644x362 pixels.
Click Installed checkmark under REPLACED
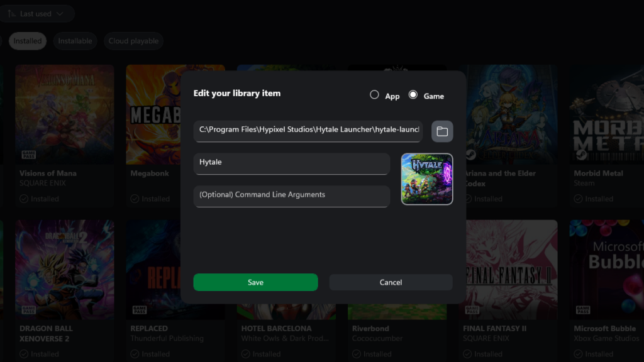[x=135, y=354]
